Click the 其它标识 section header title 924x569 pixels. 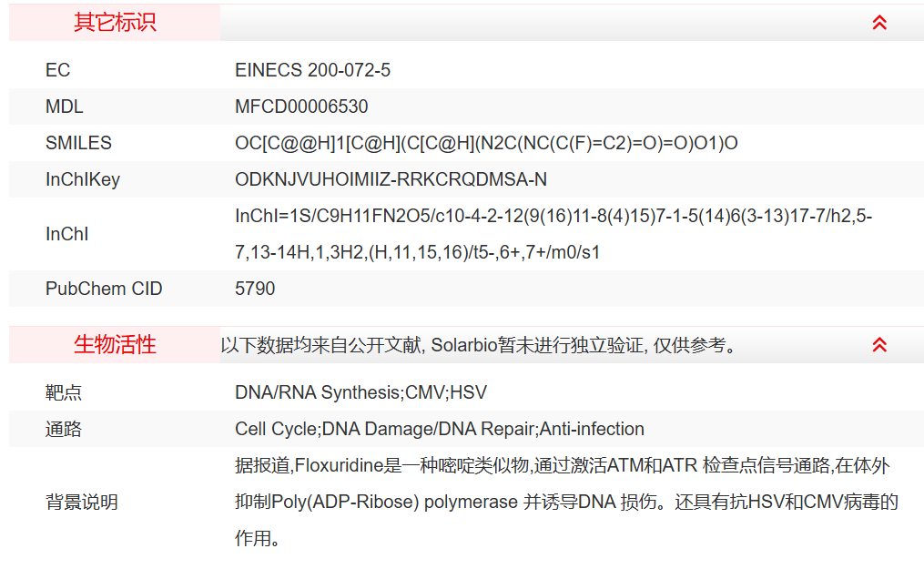(x=115, y=23)
